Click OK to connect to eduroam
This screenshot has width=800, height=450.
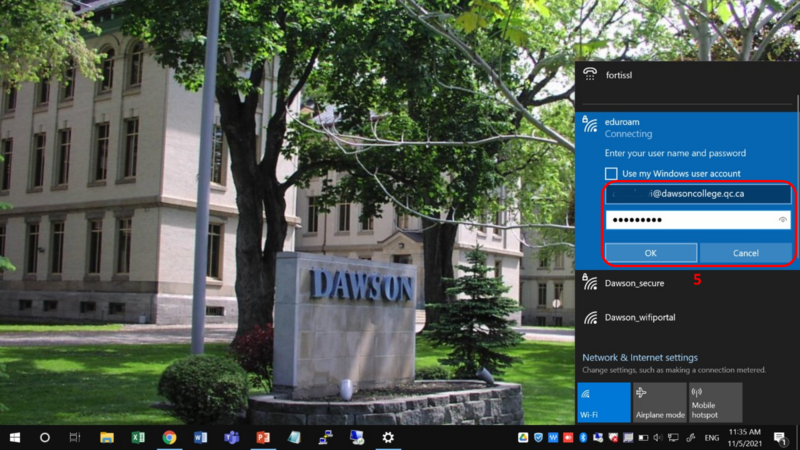click(x=651, y=253)
